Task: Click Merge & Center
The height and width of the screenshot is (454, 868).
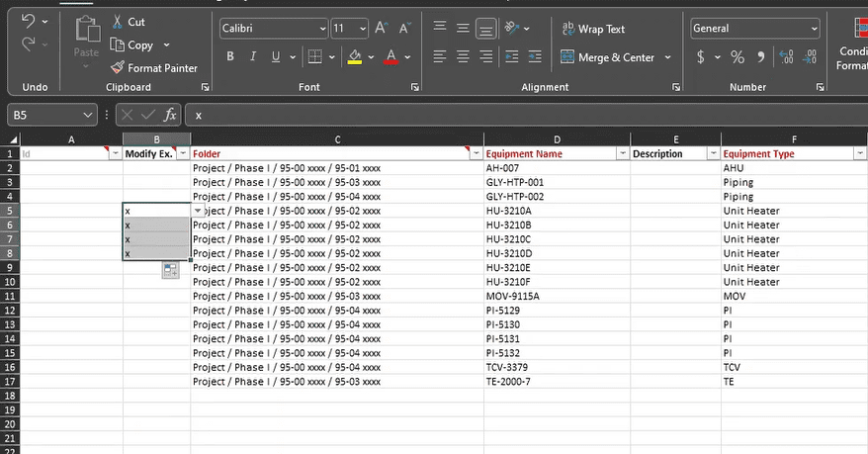Action: pos(607,57)
